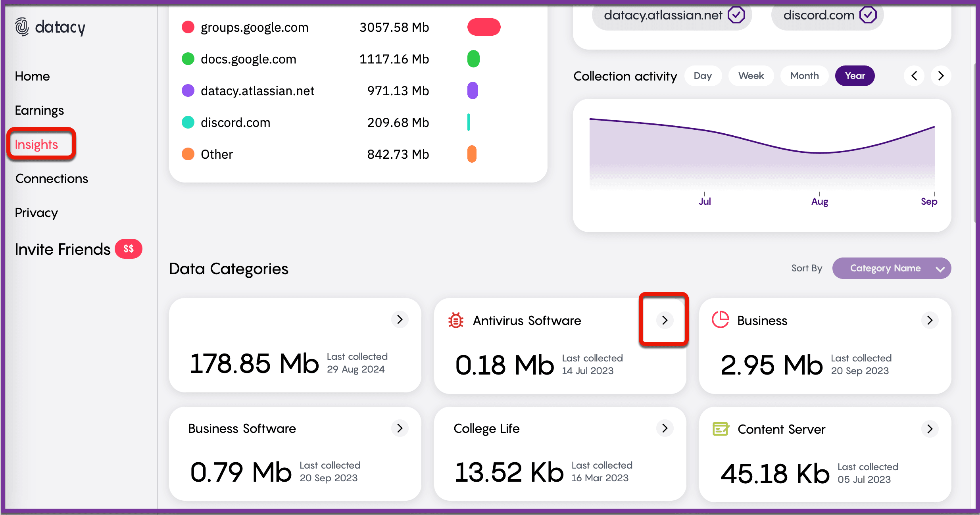Click the teal discord.com color dot
Screen dimensions: 980x515
[188, 122]
